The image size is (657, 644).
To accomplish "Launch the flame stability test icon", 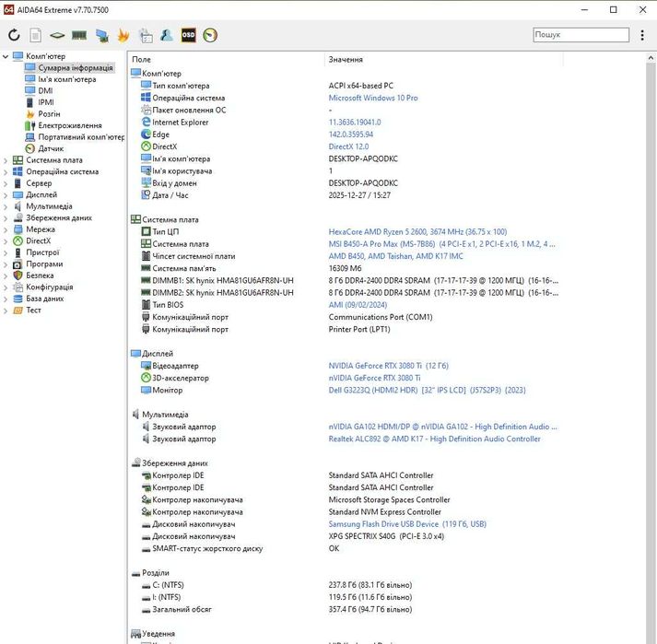I will (123, 35).
